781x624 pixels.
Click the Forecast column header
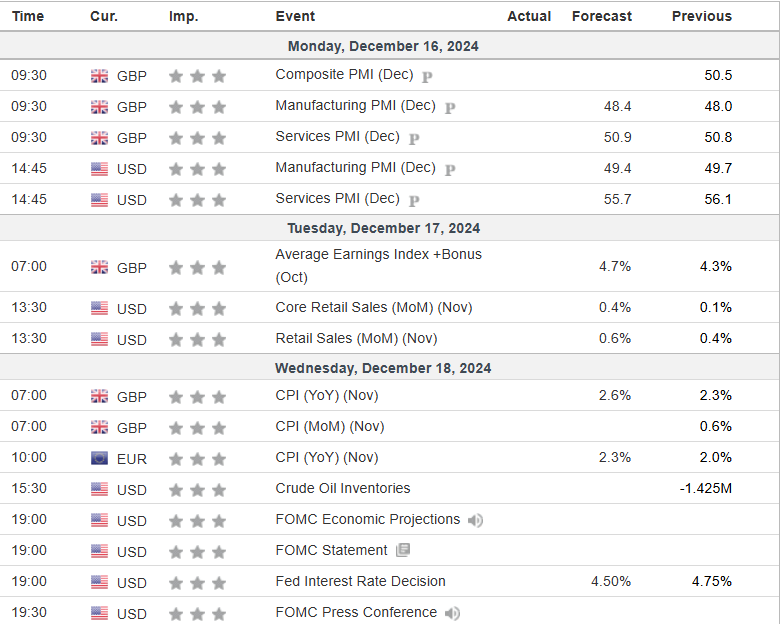[601, 16]
